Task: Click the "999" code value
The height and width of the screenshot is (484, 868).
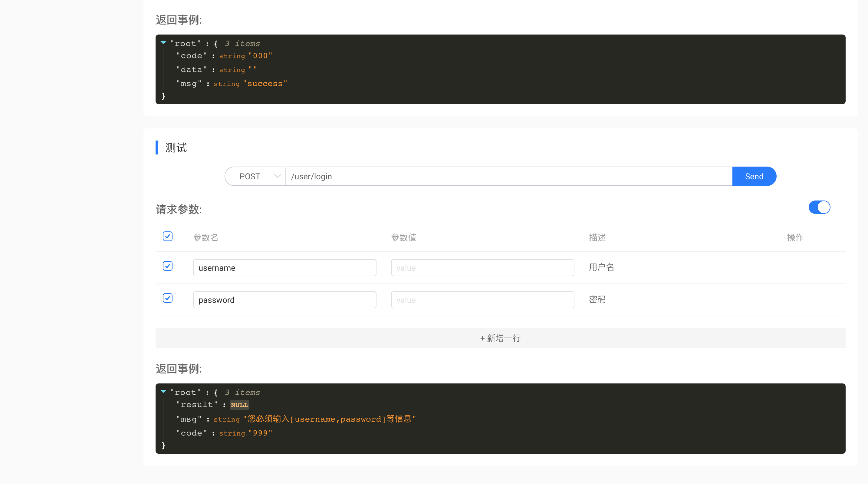Action: [x=260, y=433]
